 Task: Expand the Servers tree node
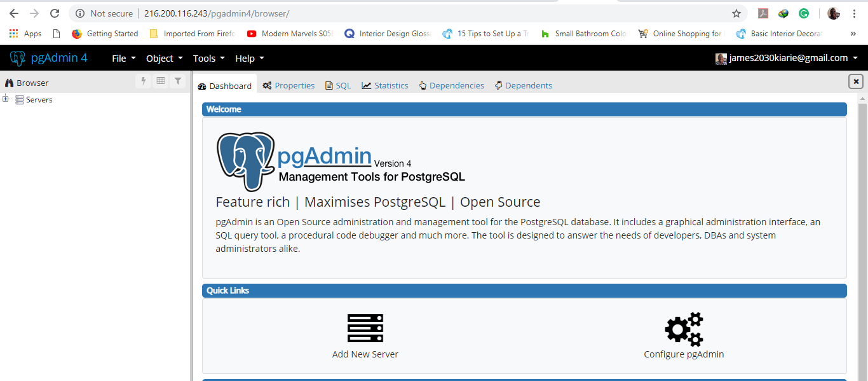(x=6, y=99)
